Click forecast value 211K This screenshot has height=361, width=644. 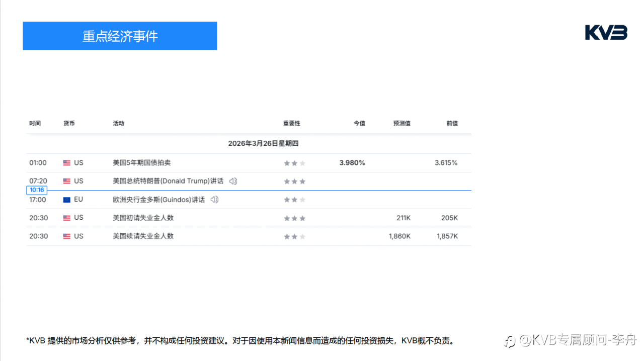(x=404, y=218)
